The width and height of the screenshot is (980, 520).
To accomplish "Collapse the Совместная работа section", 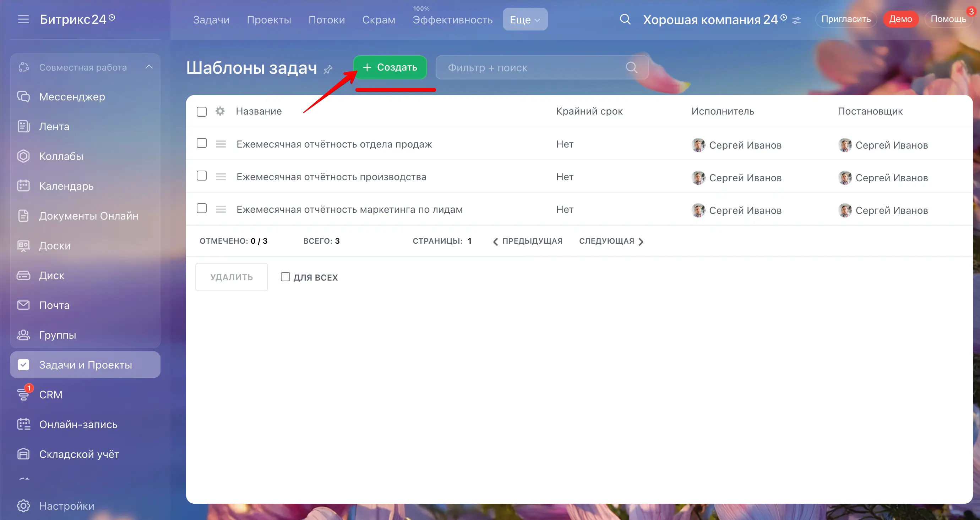I will click(149, 67).
